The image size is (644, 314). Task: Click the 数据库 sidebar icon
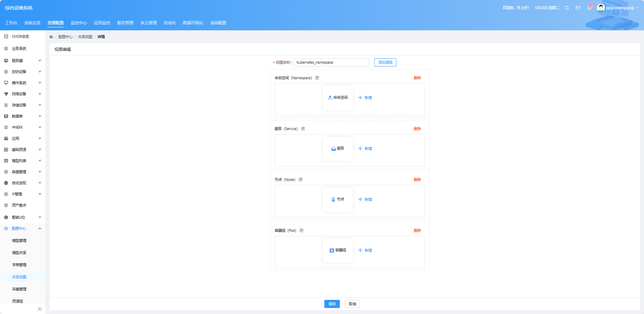point(6,116)
